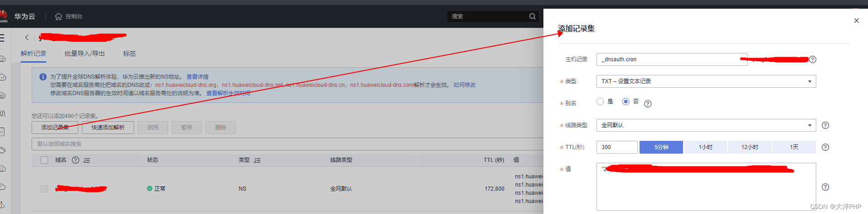Click the 快速添加解析 button

pos(108,128)
